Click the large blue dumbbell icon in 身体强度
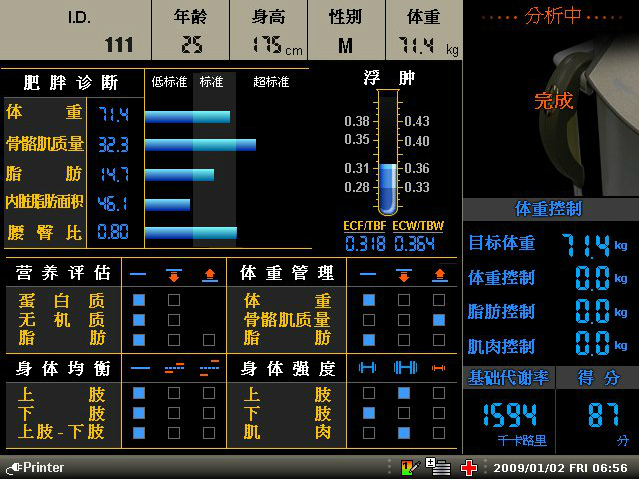 click(x=403, y=368)
